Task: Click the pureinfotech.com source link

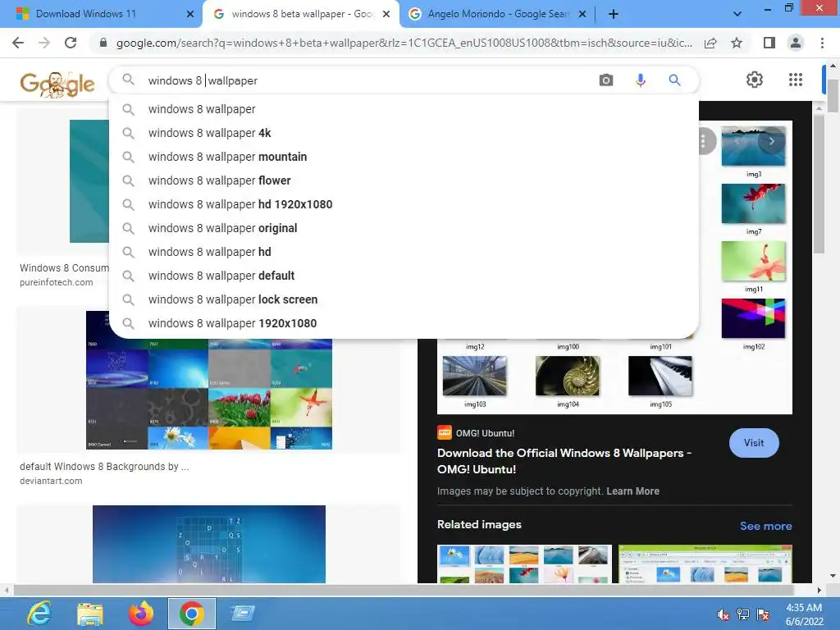Action: (x=57, y=282)
